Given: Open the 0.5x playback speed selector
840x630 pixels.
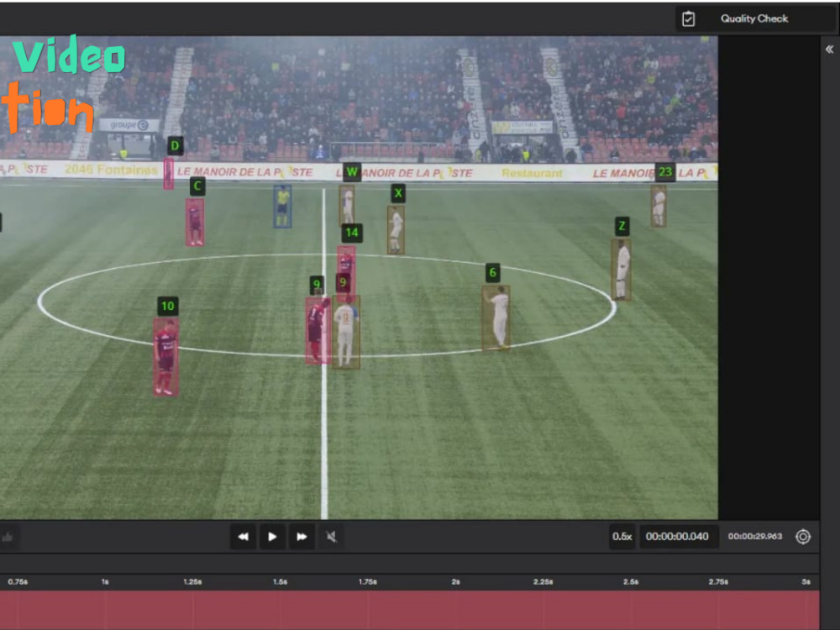Looking at the screenshot, I should coord(622,536).
